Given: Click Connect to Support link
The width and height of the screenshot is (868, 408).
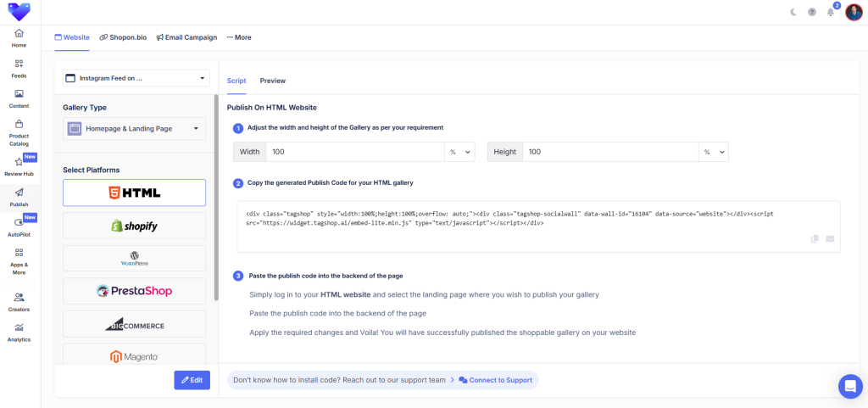Looking at the screenshot, I should point(495,380).
